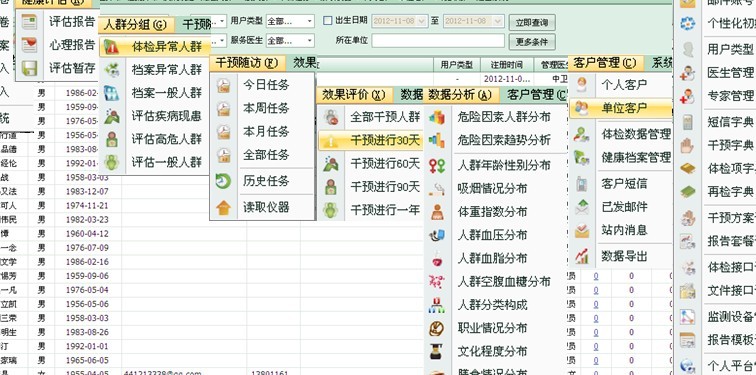This screenshot has height=375, width=756.
Task: Click the 客户短信 phone icon
Action: click(582, 184)
